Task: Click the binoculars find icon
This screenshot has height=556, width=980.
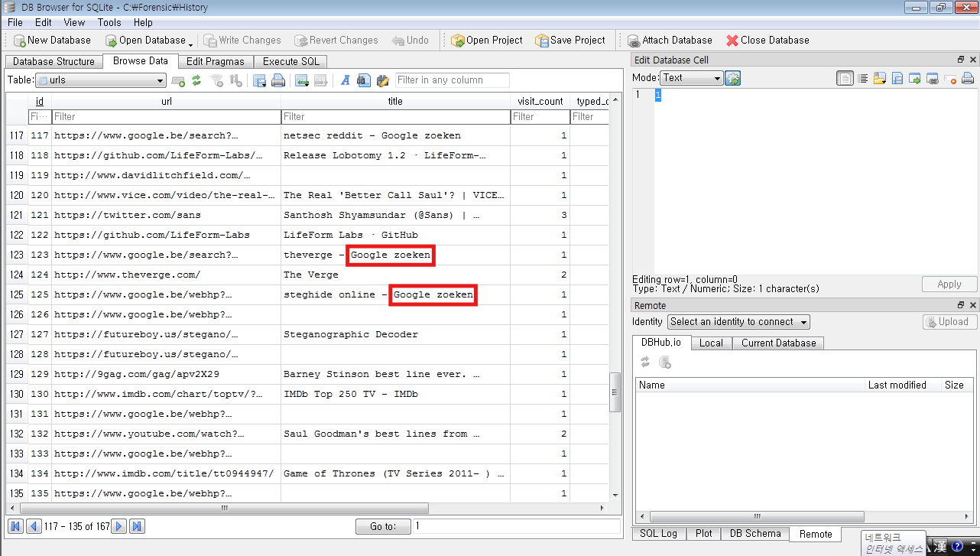Action: click(x=364, y=80)
